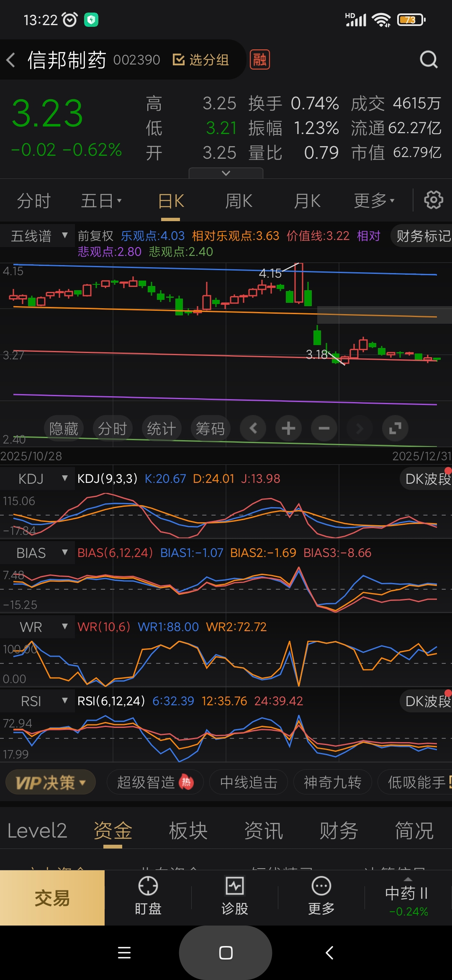This screenshot has height=980, width=452.
Task: Open chart settings gear icon
Action: pos(434,200)
